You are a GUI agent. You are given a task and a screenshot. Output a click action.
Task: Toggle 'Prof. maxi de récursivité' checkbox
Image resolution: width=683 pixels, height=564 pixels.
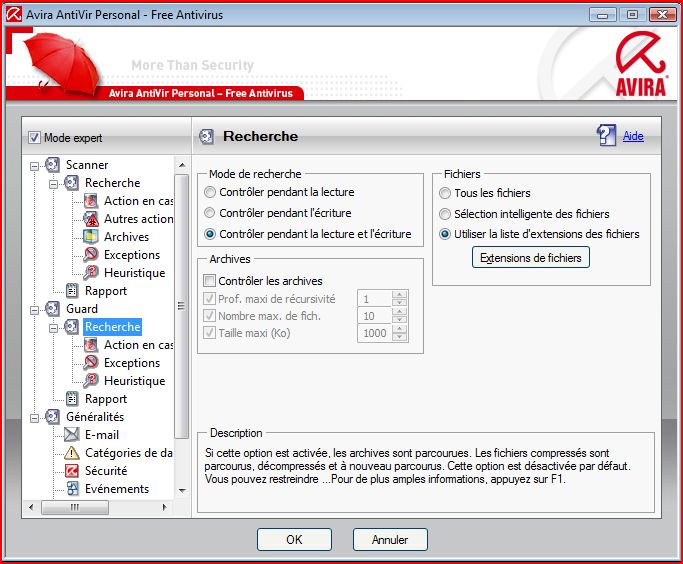point(210,299)
